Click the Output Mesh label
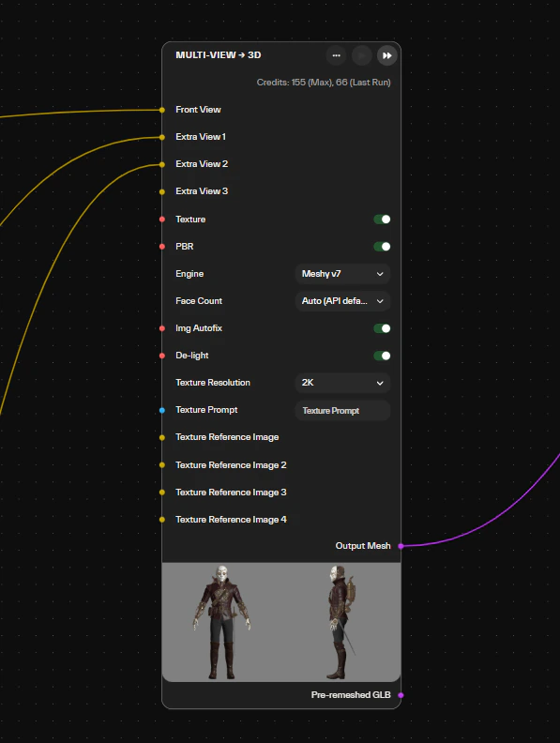The width and height of the screenshot is (560, 743). 363,546
